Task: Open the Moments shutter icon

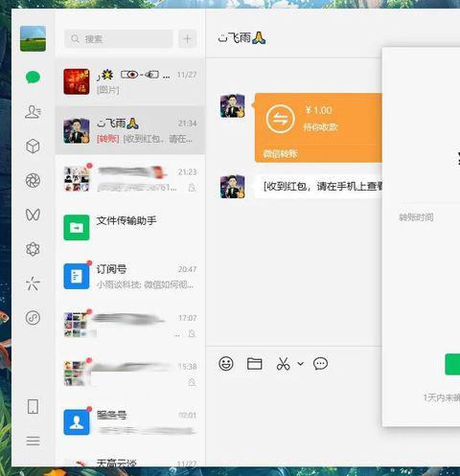Action: point(33,180)
